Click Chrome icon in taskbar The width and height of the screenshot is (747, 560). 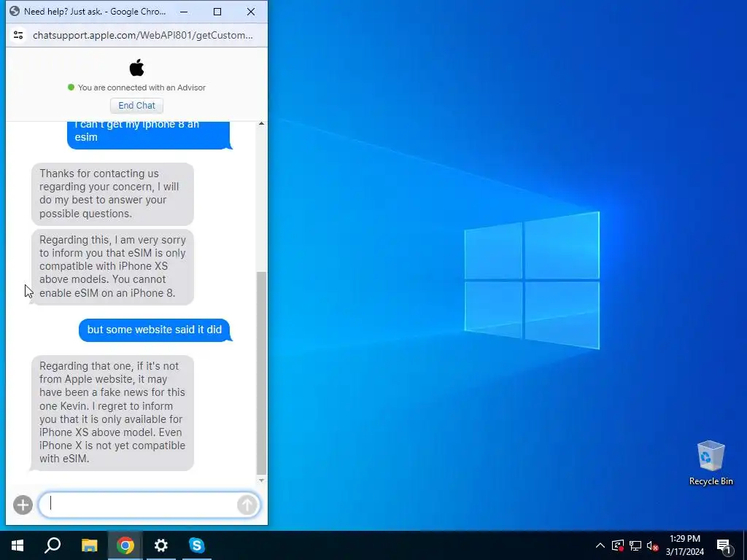point(125,545)
